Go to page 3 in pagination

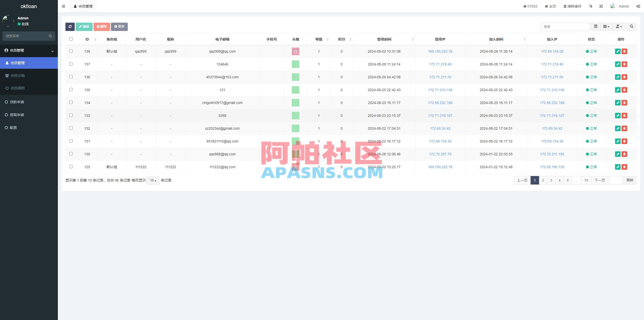click(551, 180)
